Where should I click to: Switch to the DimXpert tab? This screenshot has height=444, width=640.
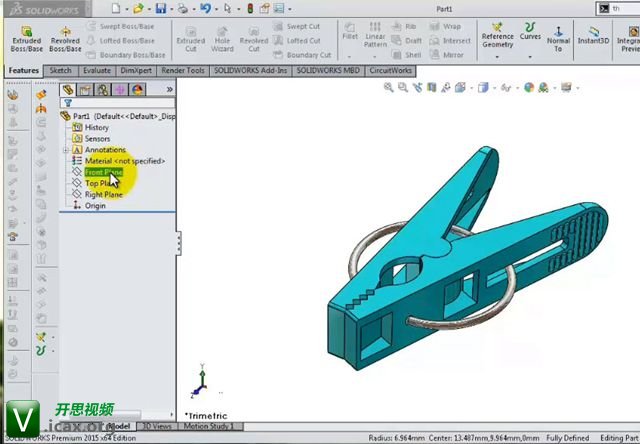tap(136, 71)
